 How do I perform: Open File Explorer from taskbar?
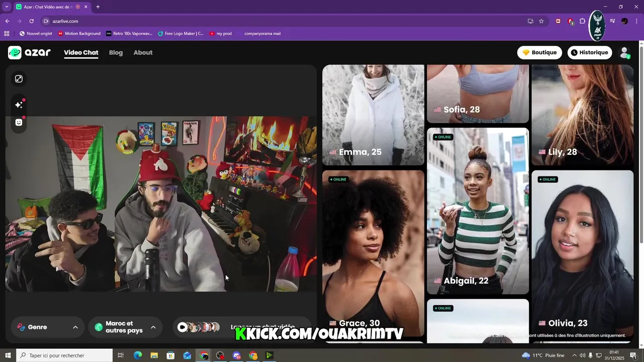tap(154, 355)
